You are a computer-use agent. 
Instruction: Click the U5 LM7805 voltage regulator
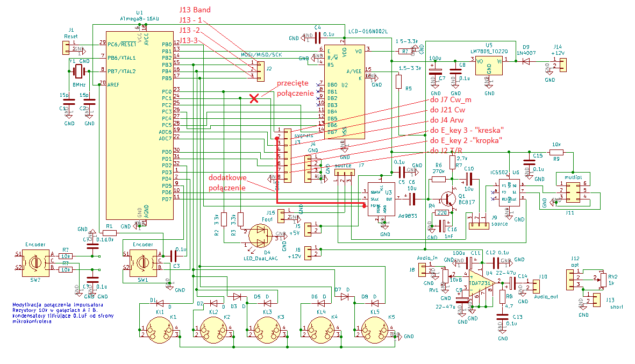(x=489, y=66)
